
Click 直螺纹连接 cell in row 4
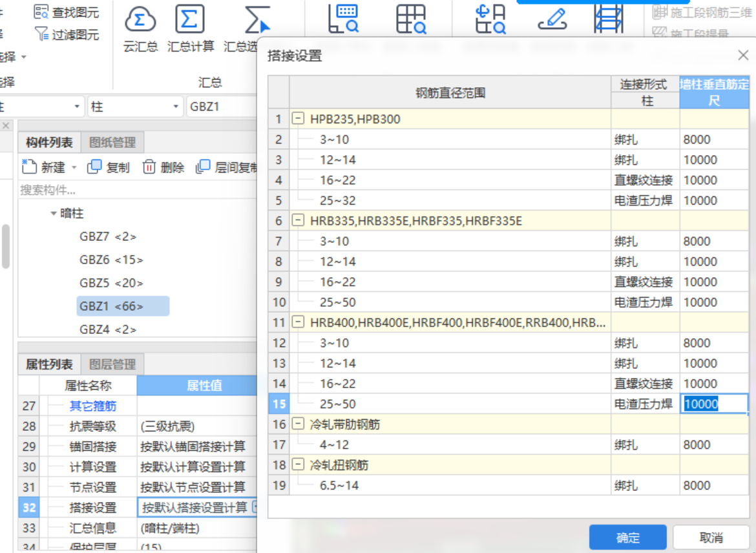pos(646,180)
